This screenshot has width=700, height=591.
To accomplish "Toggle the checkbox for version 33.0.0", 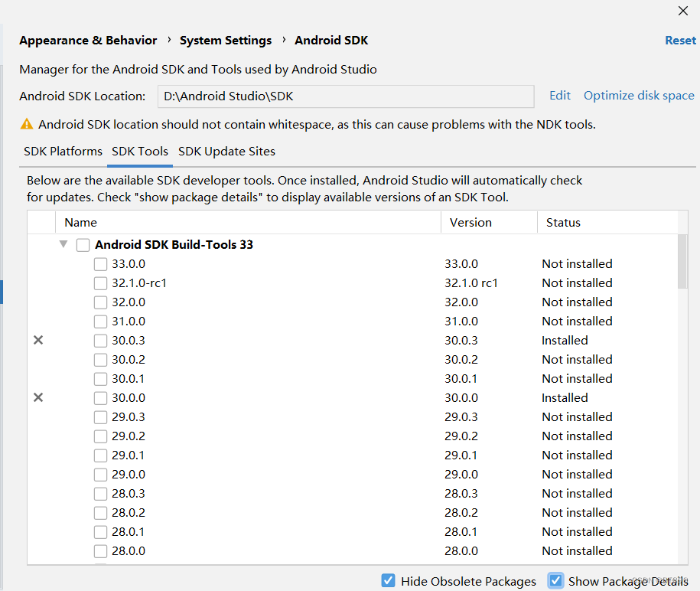I will pos(100,263).
